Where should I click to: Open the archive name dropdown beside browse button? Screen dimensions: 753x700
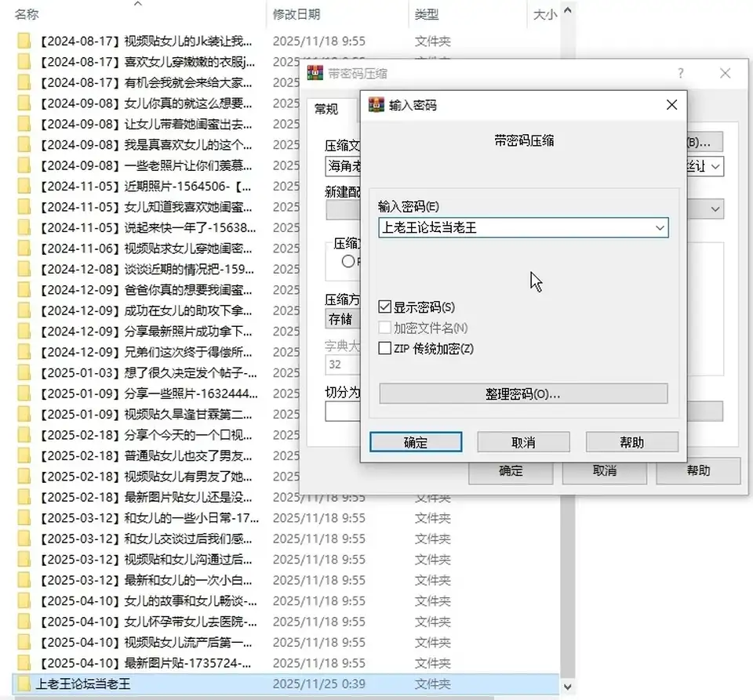coord(715,166)
